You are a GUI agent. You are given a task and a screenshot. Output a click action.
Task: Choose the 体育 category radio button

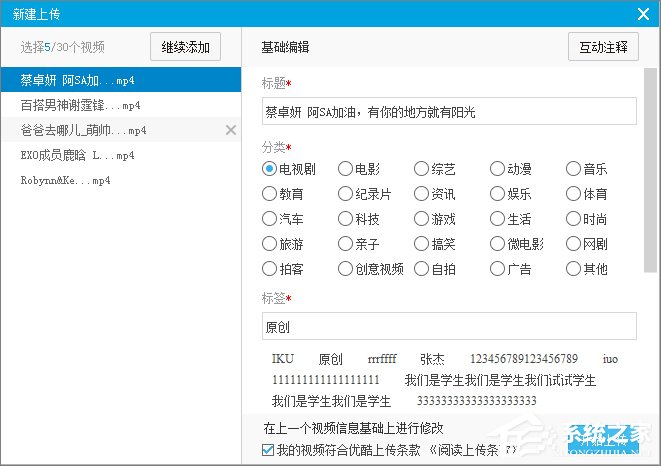pos(573,194)
